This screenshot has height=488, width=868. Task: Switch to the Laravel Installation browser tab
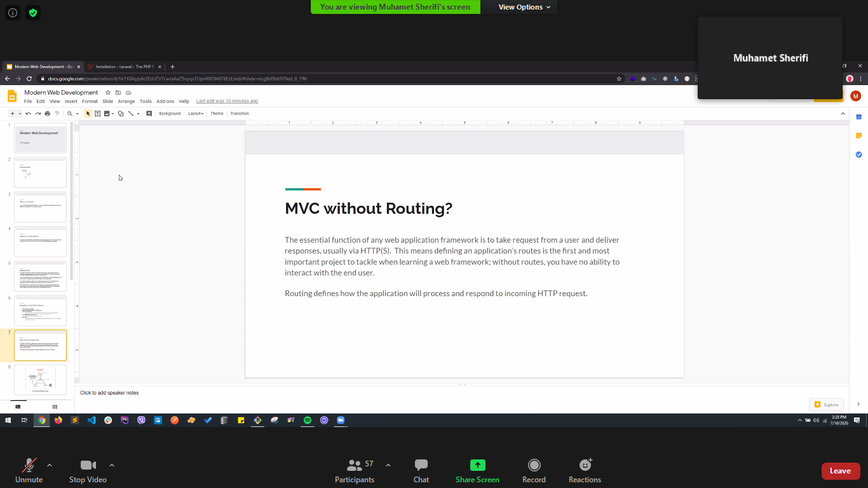[124, 67]
